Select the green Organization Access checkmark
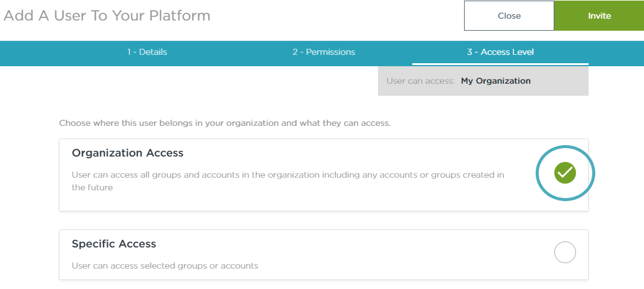The height and width of the screenshot is (289, 644). [565, 173]
